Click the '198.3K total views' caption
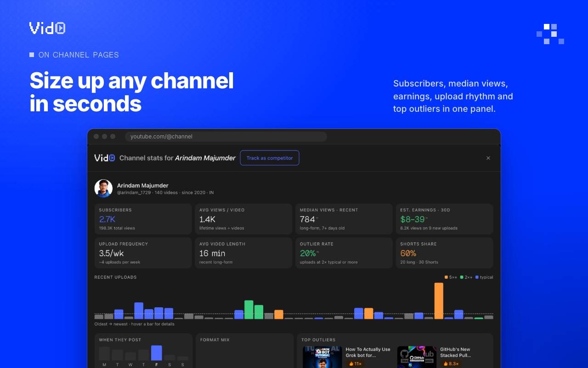Screen dimensions: 588x368 click(x=117, y=228)
